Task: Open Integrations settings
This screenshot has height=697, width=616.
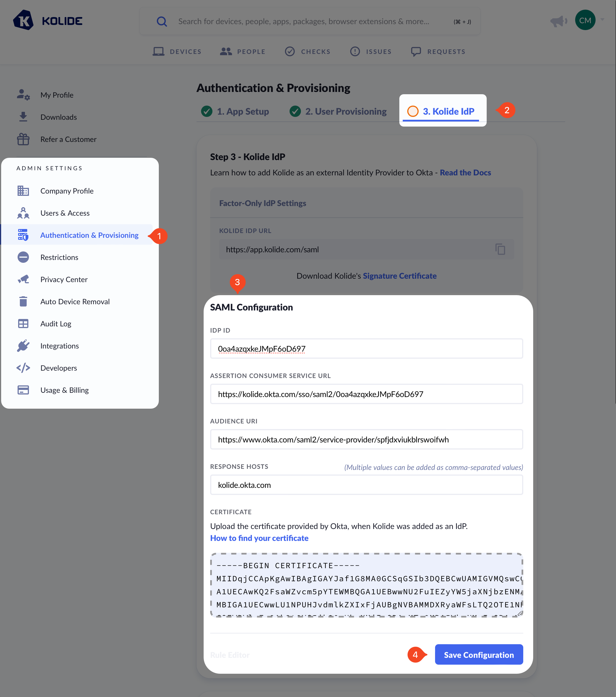Action: 60,346
